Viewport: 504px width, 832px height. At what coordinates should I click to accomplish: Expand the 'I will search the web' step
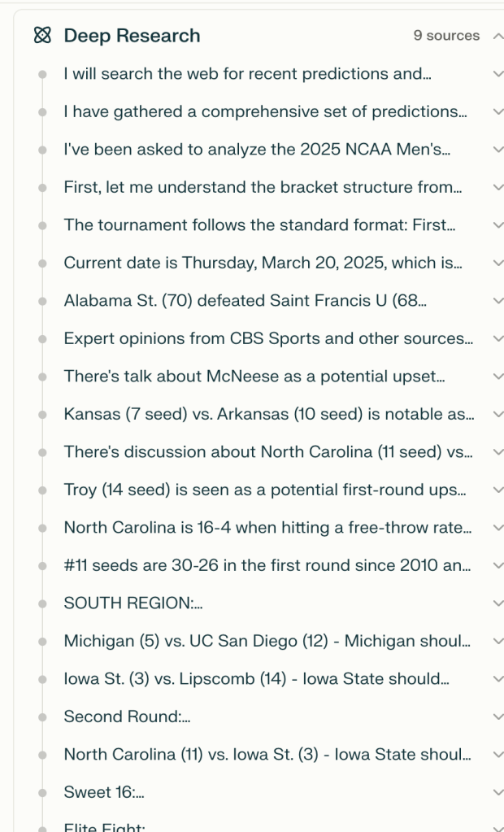pyautogui.click(x=497, y=74)
